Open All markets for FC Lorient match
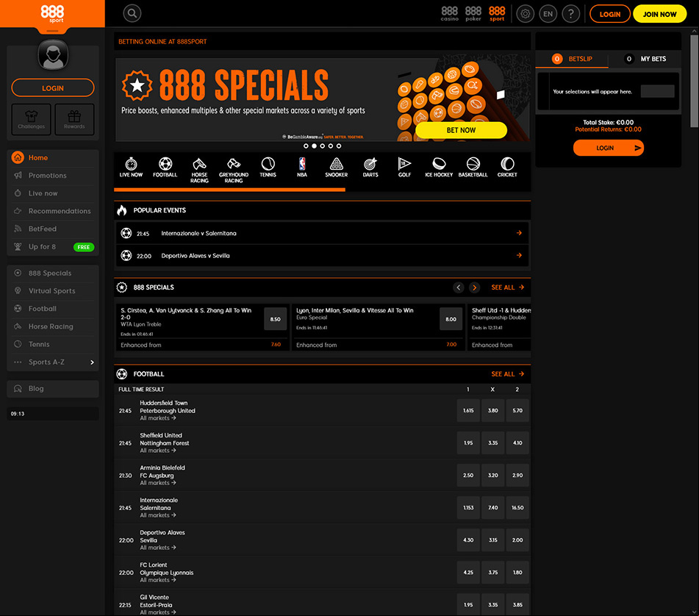Image resolution: width=699 pixels, height=616 pixels. (x=158, y=580)
